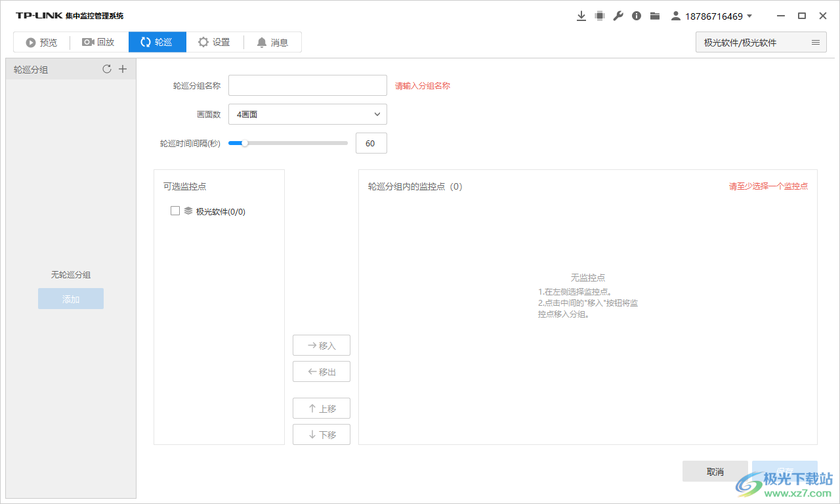840x504 pixels.
Task: Click the 轮巡时间间隔 slider handle
Action: (245, 142)
